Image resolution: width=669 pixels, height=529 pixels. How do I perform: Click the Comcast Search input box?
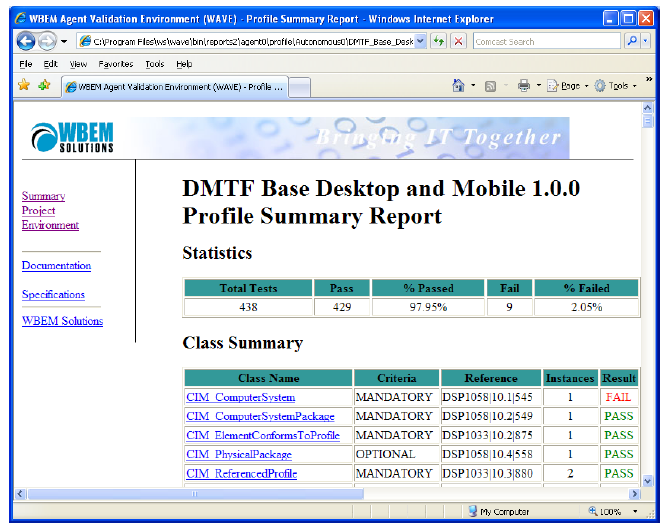pyautogui.click(x=547, y=41)
